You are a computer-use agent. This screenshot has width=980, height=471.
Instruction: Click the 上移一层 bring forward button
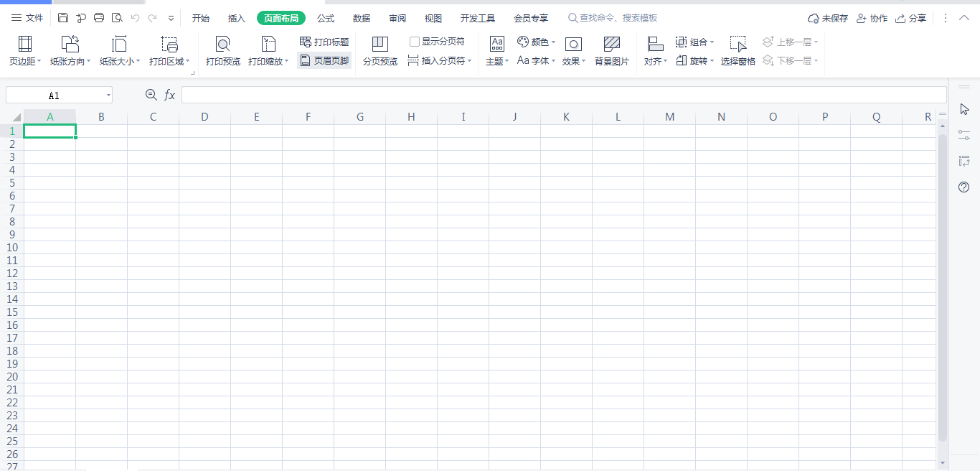point(790,42)
